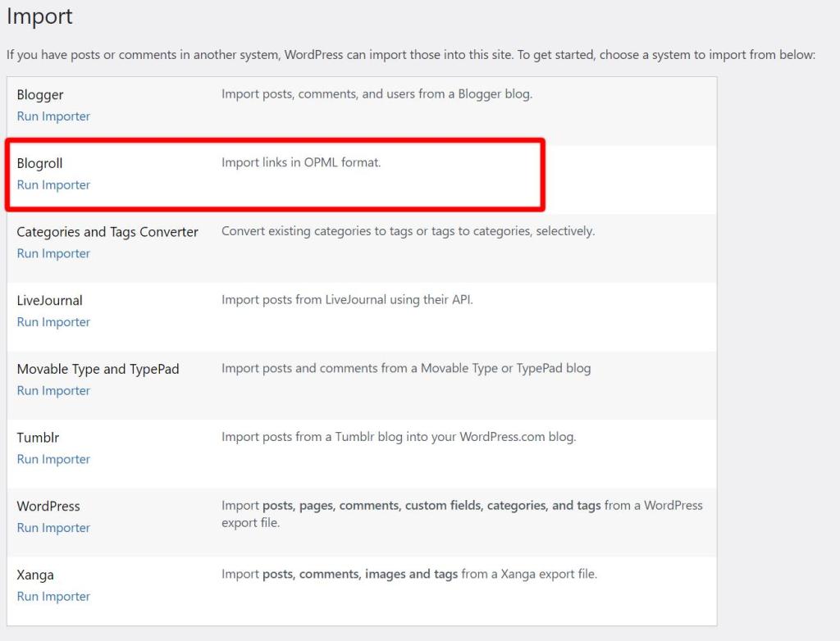Run Importer for Tumblr

tap(53, 459)
